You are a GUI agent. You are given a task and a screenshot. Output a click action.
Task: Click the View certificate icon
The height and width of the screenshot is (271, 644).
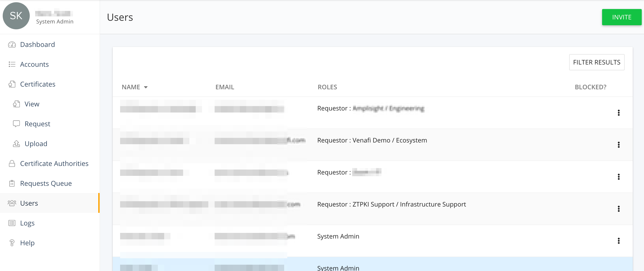(x=16, y=104)
